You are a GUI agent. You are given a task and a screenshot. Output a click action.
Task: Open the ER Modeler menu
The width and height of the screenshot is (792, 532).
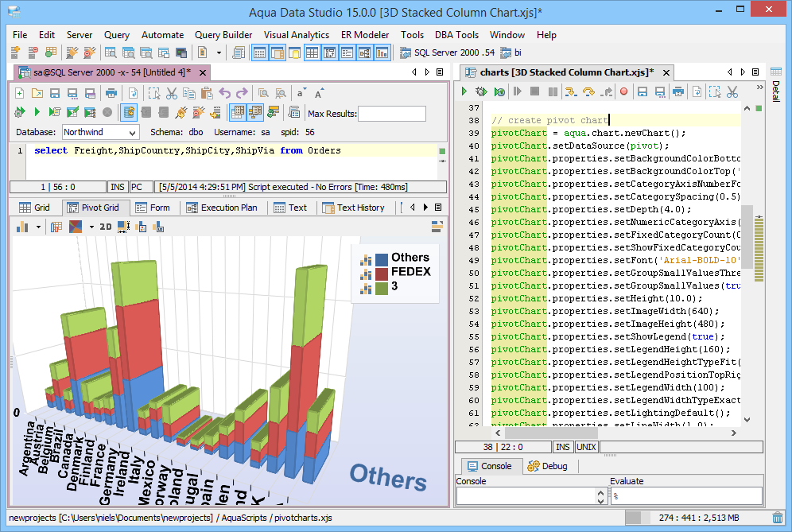(x=365, y=35)
